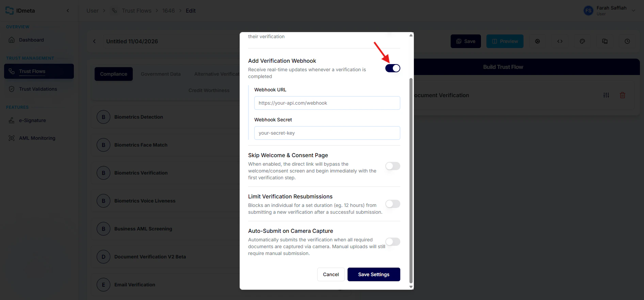Click the Webhook URL input field
This screenshot has height=300, width=644.
pos(327,103)
